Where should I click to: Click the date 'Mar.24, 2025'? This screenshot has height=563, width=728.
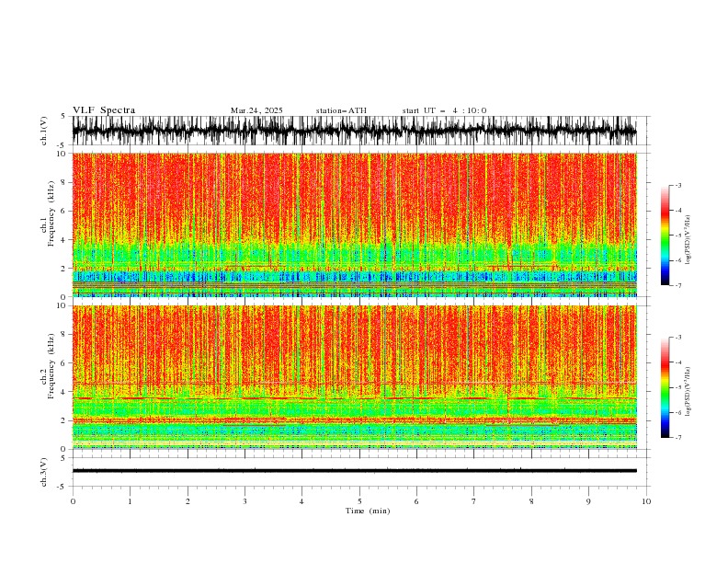coord(256,110)
